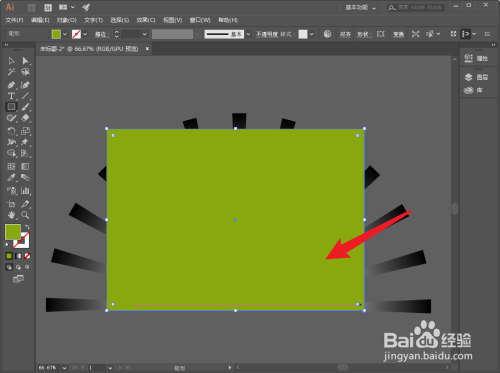Select the Direct Selection tool
Screen dimensions: 500x373
[x=25, y=61]
